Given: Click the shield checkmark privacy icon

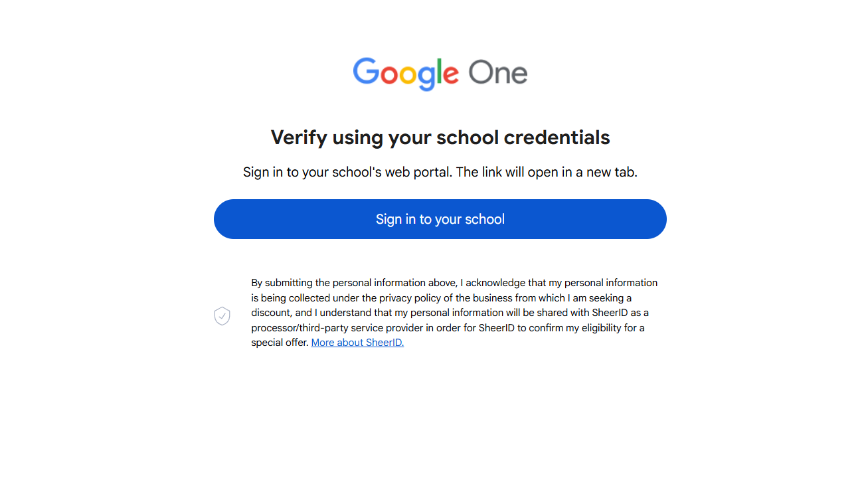Looking at the screenshot, I should [222, 316].
